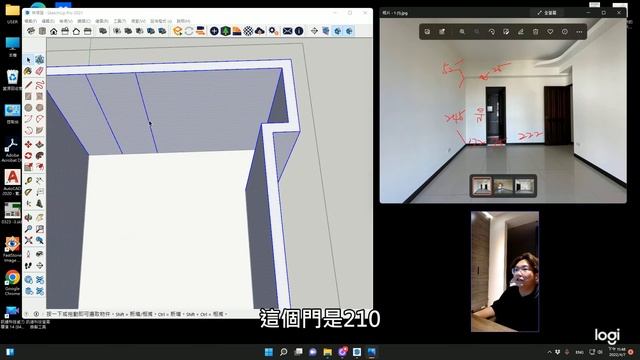This screenshot has width=640, height=360.
Task: Select the pink Eraser tool
Action: [40, 71]
